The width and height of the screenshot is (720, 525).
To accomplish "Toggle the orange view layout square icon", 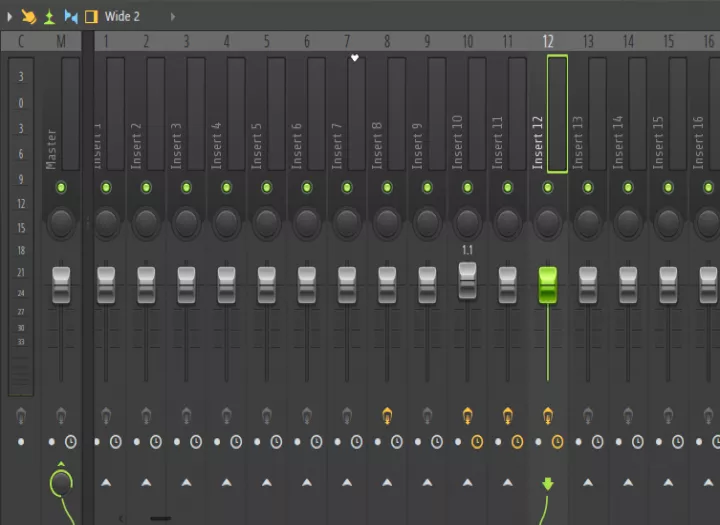I will [91, 17].
